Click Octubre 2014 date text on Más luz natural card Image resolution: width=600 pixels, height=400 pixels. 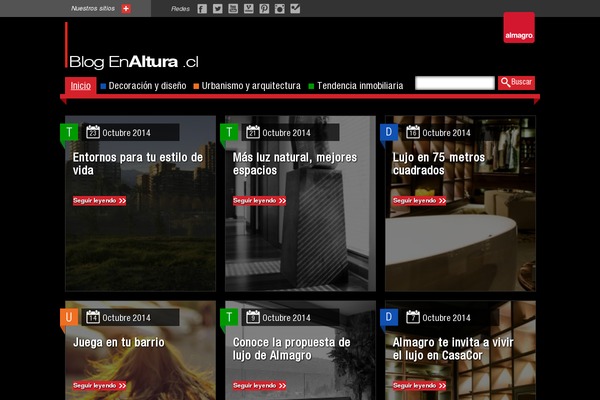point(286,133)
